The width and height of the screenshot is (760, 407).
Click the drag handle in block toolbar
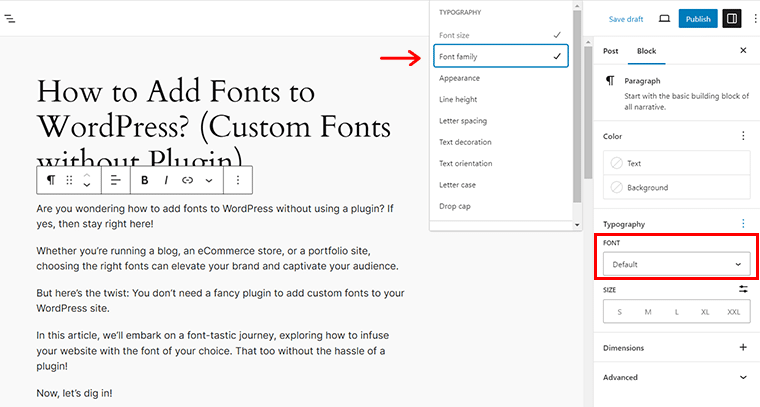click(69, 180)
